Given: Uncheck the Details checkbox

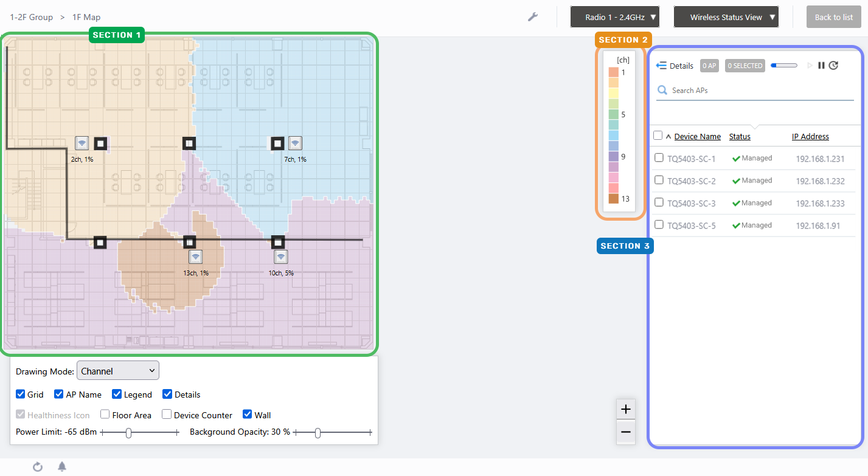Looking at the screenshot, I should coord(167,394).
